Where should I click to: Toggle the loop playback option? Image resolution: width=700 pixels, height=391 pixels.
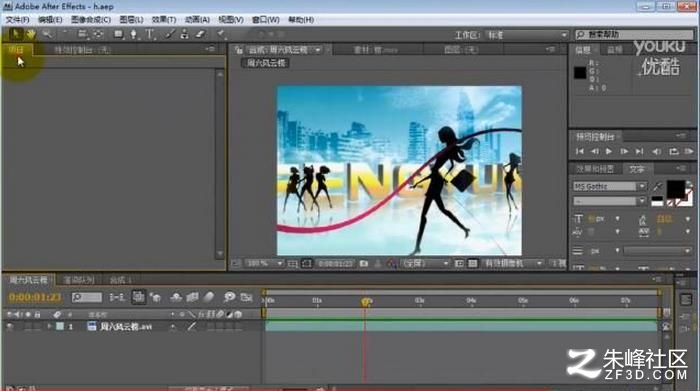point(673,152)
